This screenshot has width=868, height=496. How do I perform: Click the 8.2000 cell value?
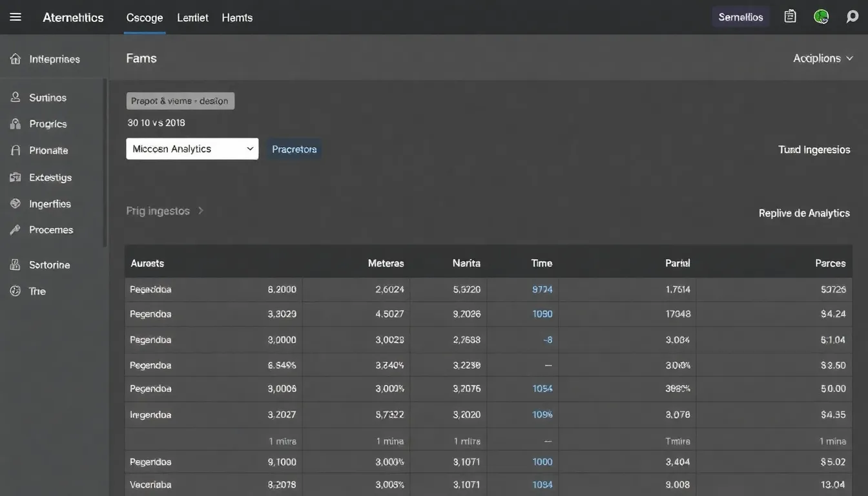(282, 289)
